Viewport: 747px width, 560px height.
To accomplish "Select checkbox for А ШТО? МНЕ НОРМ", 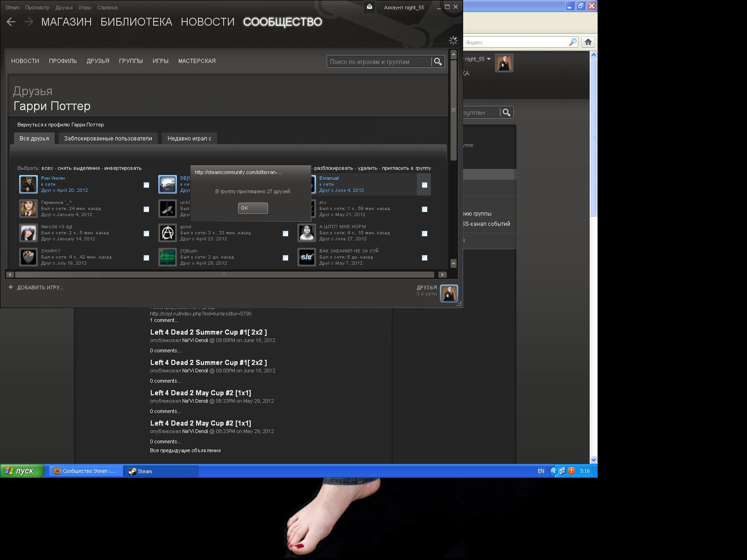I will click(x=424, y=234).
